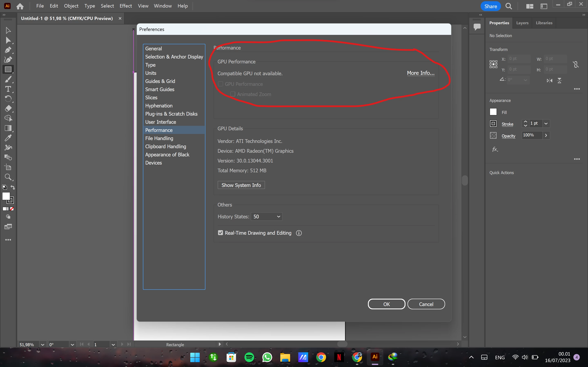Pick the Zoom tool in toolbar
588x367 pixels.
pyautogui.click(x=8, y=177)
